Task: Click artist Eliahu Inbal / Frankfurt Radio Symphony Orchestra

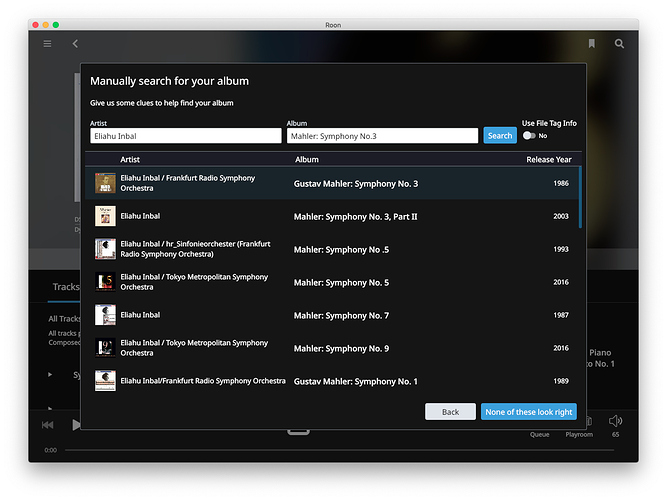Action: (188, 183)
